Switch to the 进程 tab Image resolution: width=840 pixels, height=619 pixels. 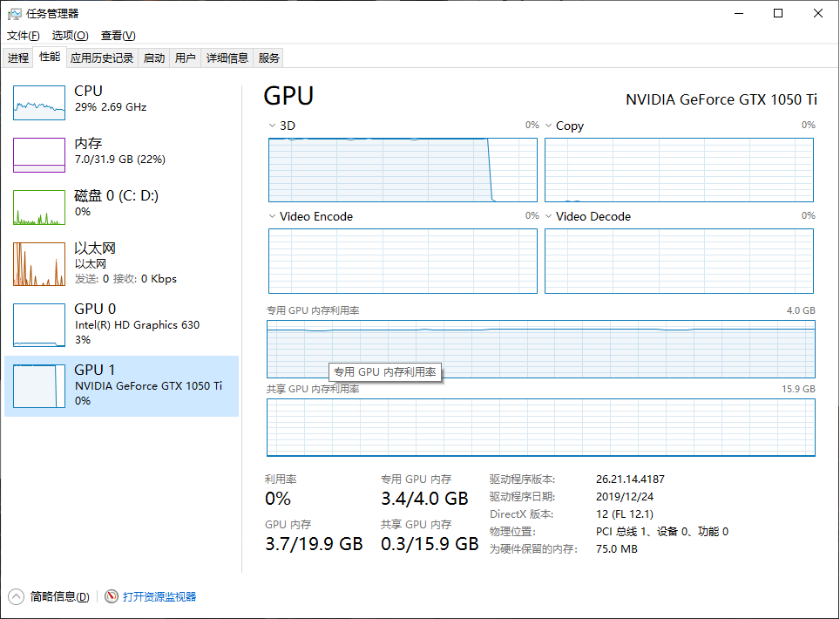point(18,58)
